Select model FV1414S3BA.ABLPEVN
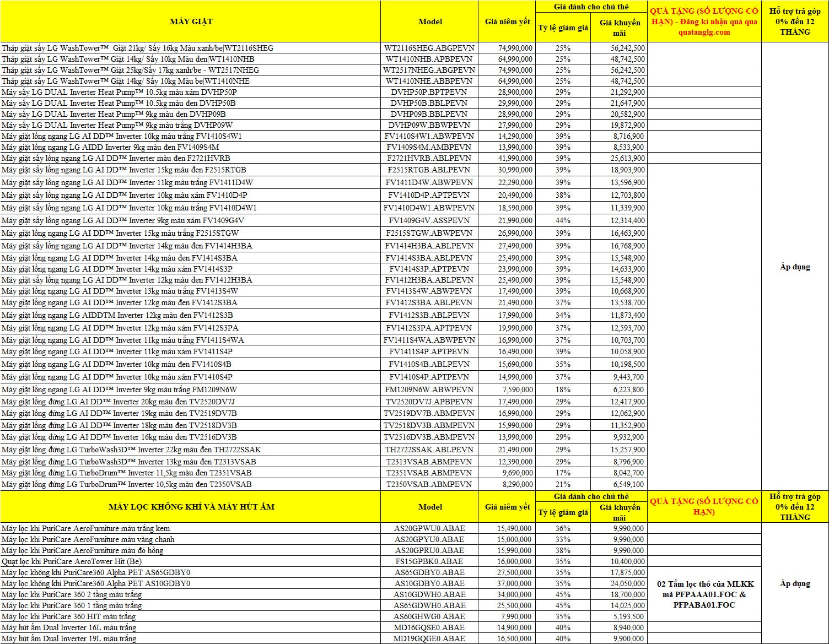829x644 pixels. (x=430, y=258)
